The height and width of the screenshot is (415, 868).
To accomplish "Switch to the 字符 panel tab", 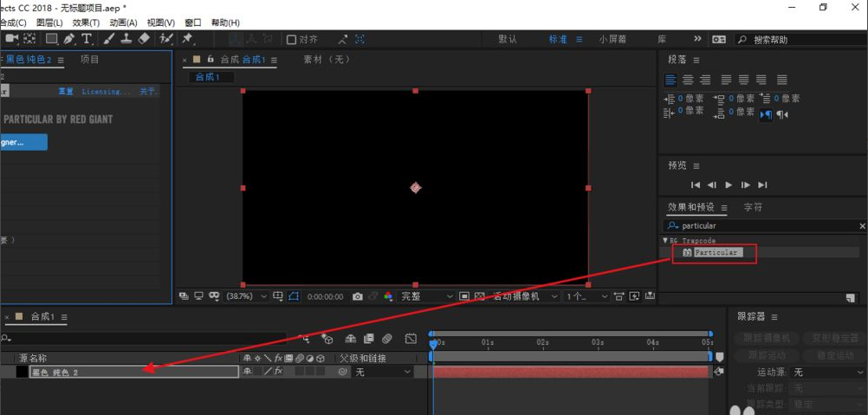I will click(x=753, y=207).
